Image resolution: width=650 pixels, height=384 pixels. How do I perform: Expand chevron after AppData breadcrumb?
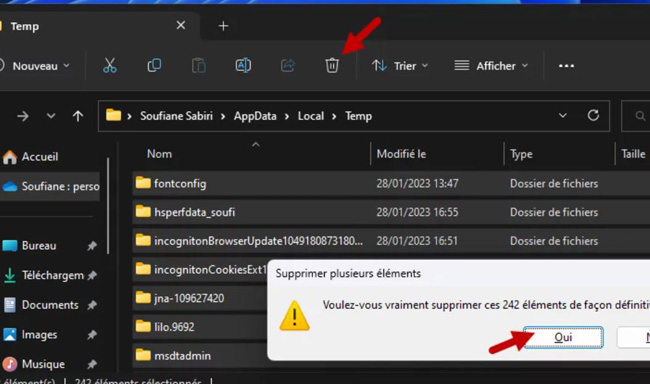click(287, 117)
